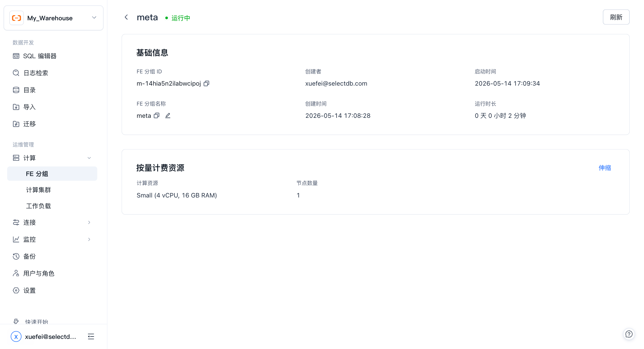Select 工作负载 in sidebar
The image size is (644, 349).
click(52, 206)
